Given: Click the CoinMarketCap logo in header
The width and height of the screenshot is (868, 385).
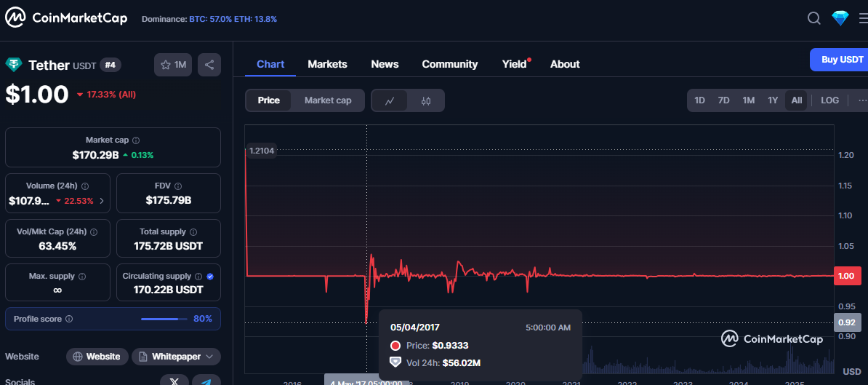Looking at the screenshot, I should tap(66, 18).
